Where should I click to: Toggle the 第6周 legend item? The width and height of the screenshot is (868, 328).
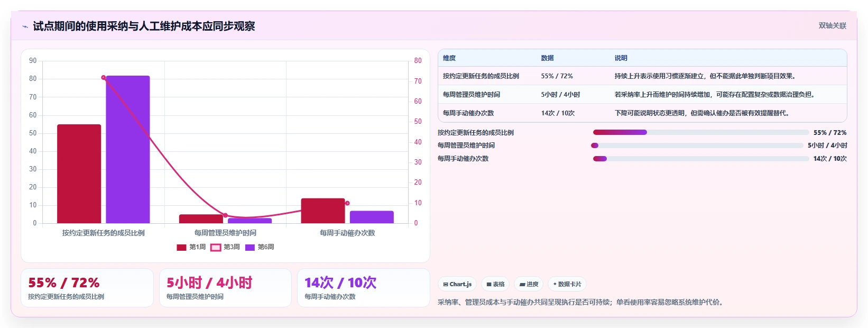[260, 247]
